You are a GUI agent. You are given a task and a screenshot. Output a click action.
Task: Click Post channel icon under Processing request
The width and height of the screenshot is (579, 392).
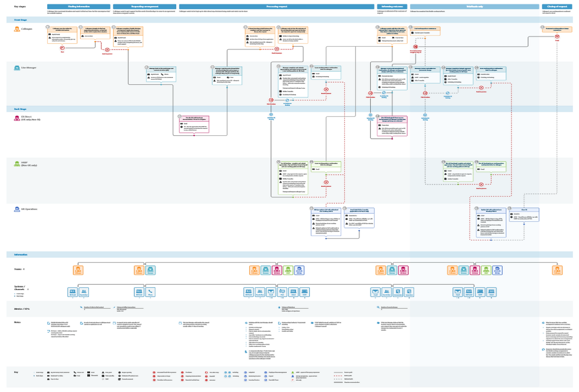[x=282, y=292]
